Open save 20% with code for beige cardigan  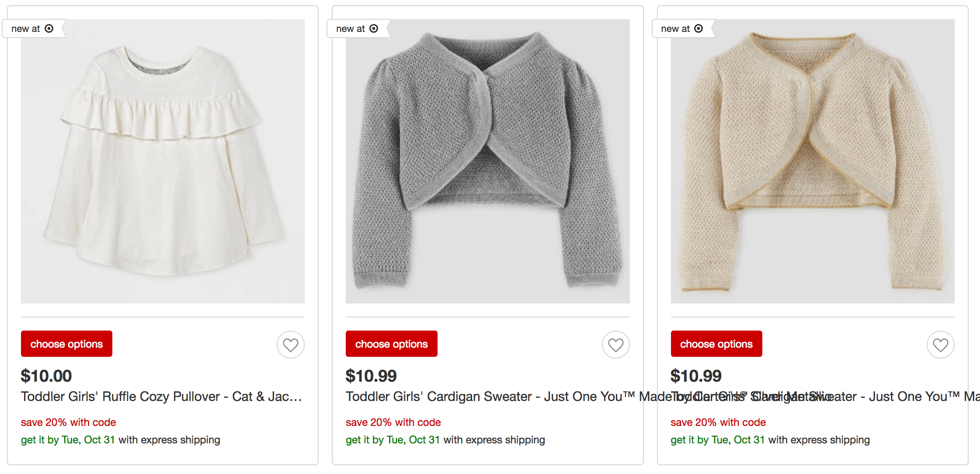coord(718,422)
